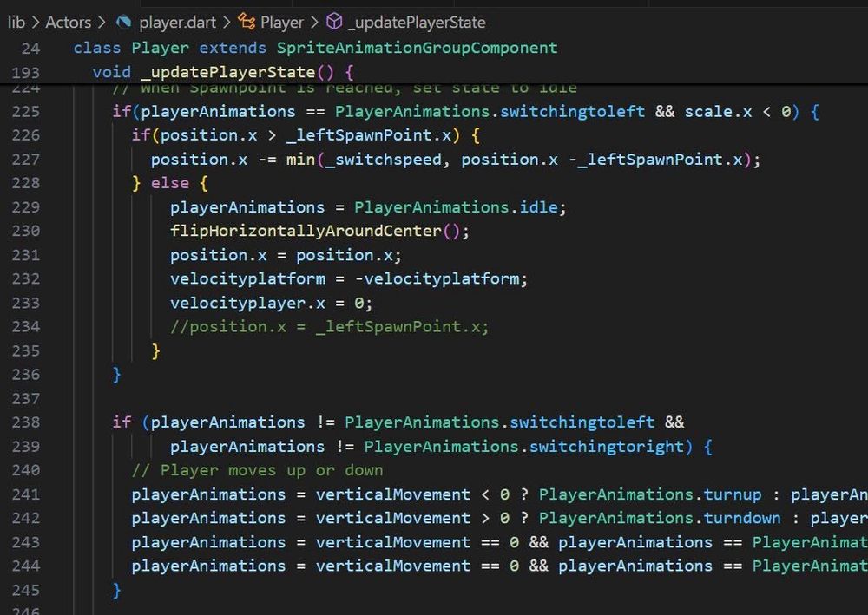Open the 'Actors' breadcrumb folder

(x=68, y=23)
